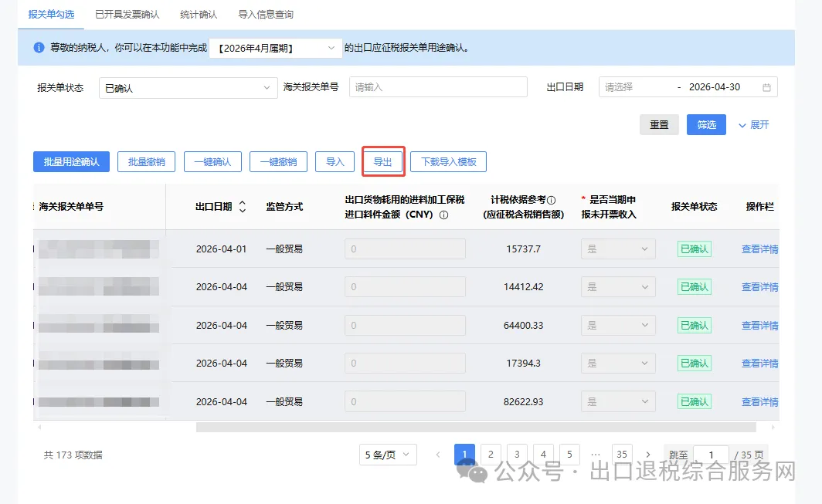
Task: Switch to 报关单勾选 tab
Action: (x=51, y=15)
